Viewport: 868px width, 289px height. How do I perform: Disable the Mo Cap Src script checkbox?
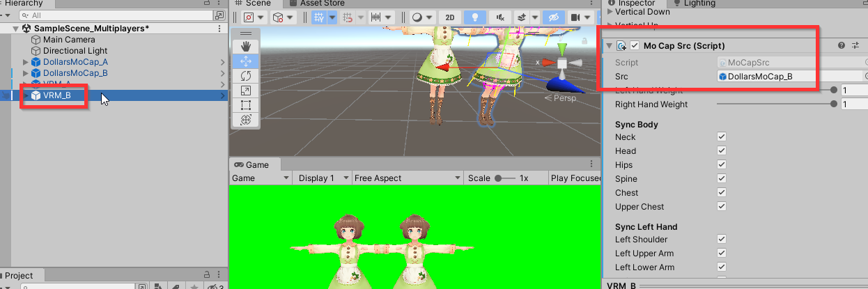(x=635, y=46)
